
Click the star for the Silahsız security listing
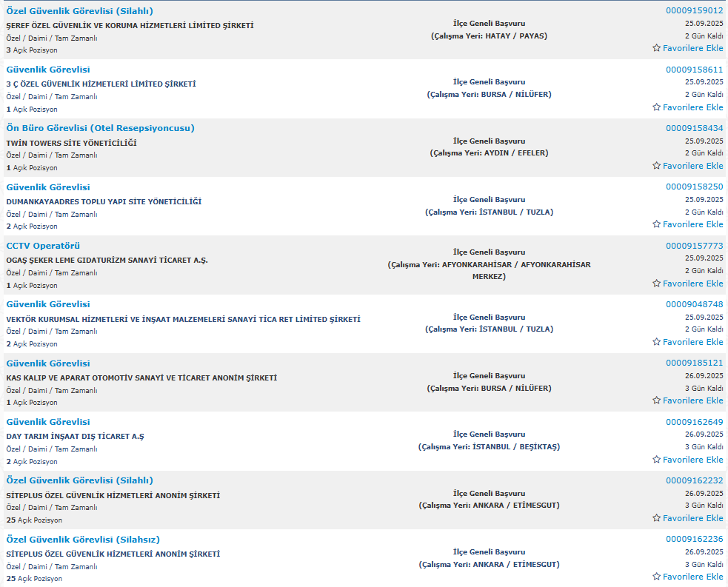tap(656, 577)
